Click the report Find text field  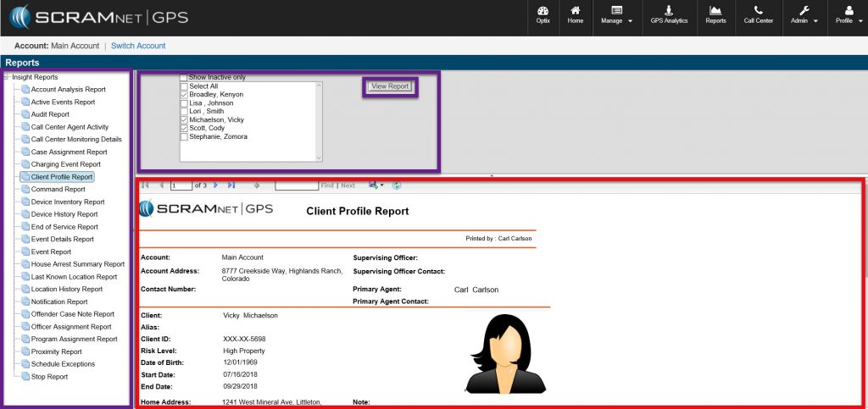tap(296, 185)
